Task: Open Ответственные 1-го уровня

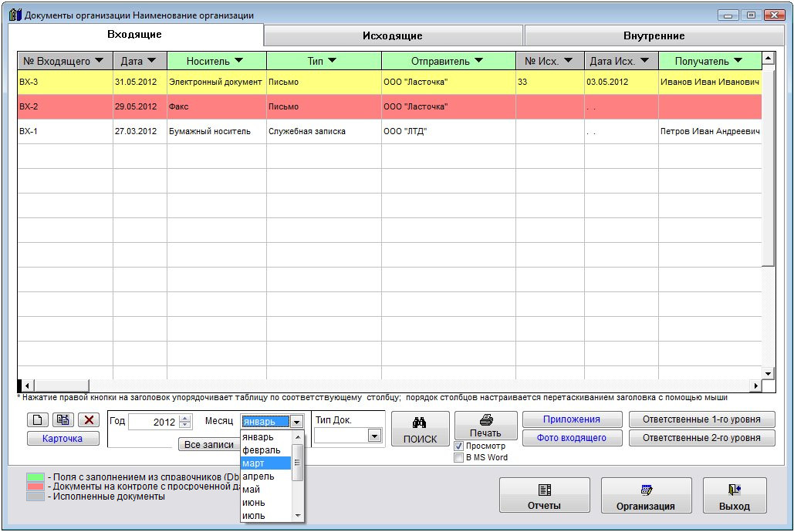Action: pyautogui.click(x=702, y=419)
